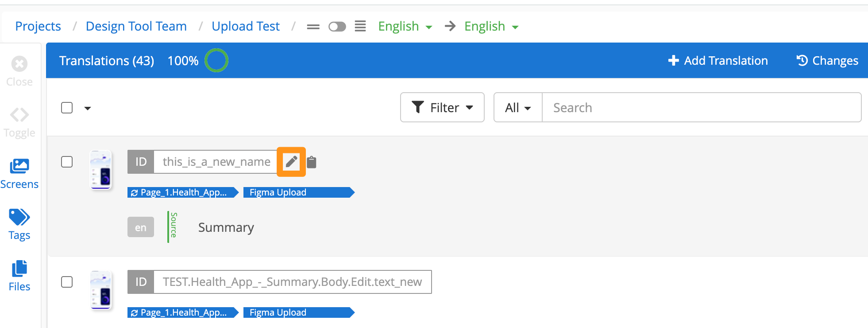Viewport: 868px width, 328px height.
Task: Open the Filter dropdown
Action: coord(442,107)
